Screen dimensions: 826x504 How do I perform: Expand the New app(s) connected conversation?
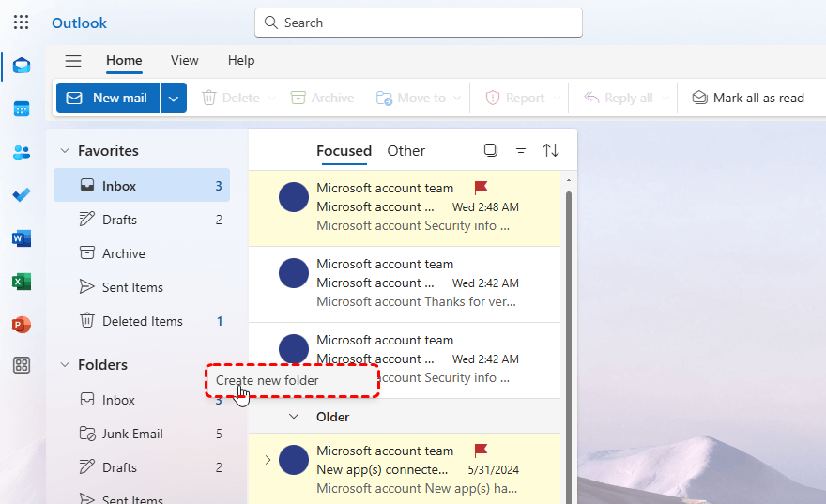(268, 460)
